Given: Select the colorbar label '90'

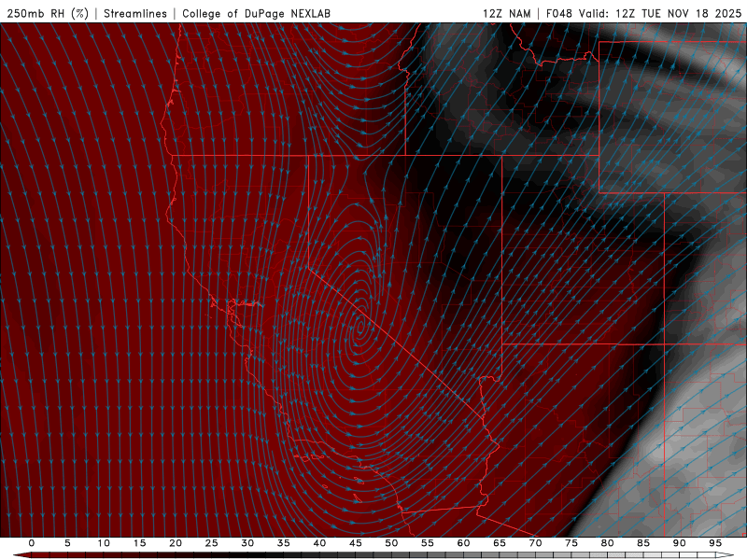Looking at the screenshot, I should tap(679, 543).
